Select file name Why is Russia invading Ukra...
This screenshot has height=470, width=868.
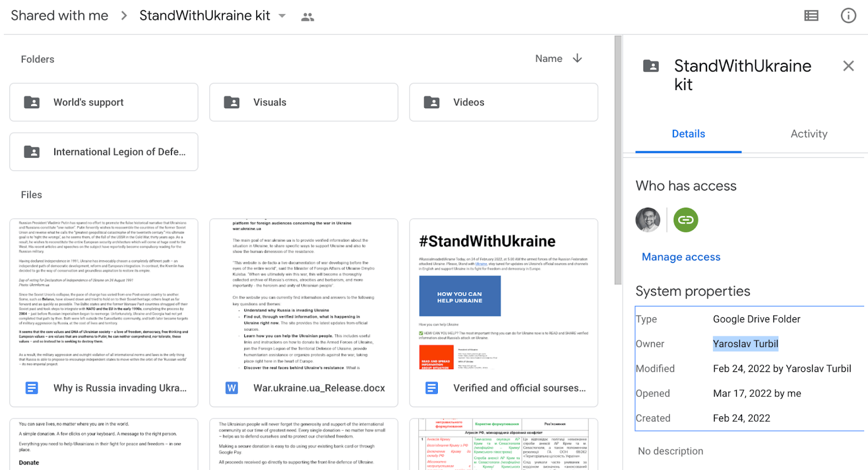coord(120,388)
